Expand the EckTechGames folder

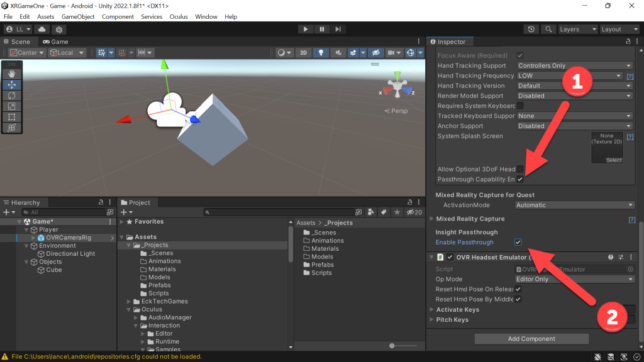(129, 302)
